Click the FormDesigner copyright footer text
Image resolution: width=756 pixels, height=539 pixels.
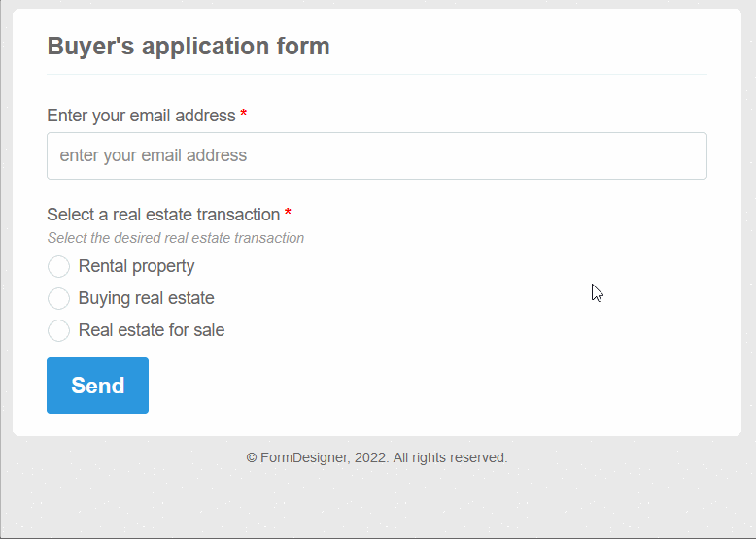pos(377,457)
